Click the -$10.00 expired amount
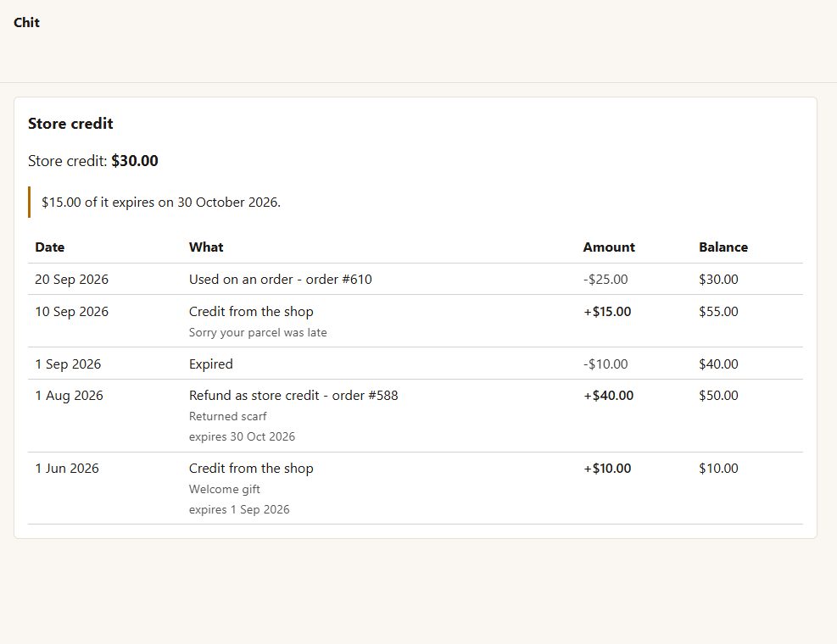837x644 pixels. pos(605,364)
